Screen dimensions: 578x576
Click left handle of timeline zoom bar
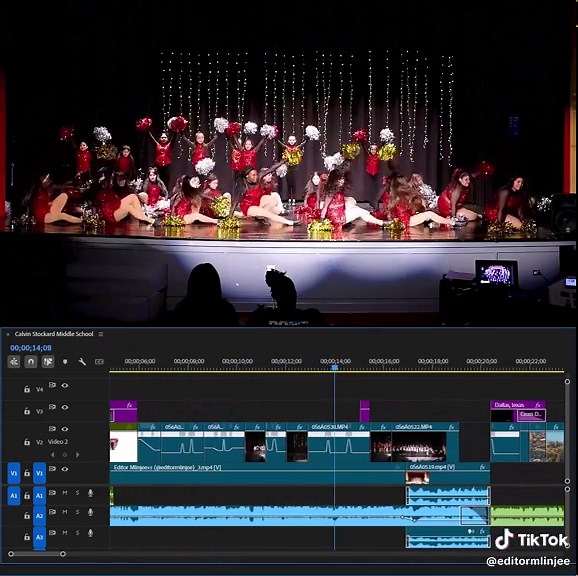pyautogui.click(x=11, y=554)
